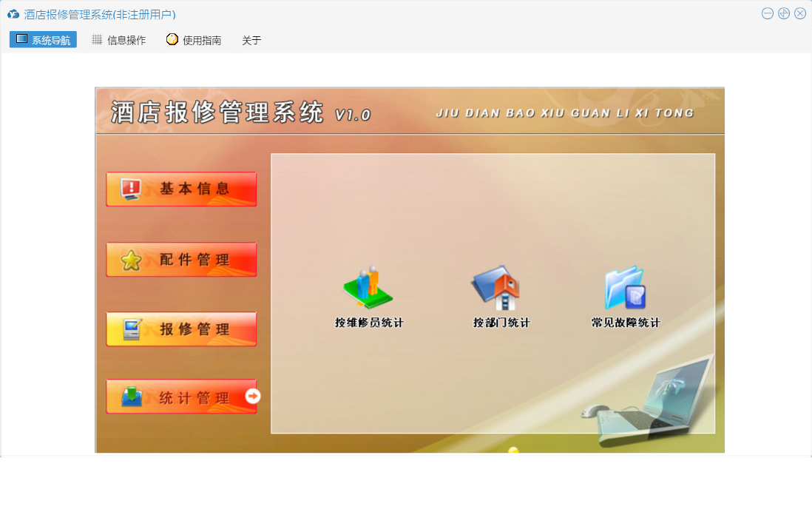This screenshot has height=532, width=812.
Task: Click the app logo icon in title bar
Action: [x=13, y=14]
